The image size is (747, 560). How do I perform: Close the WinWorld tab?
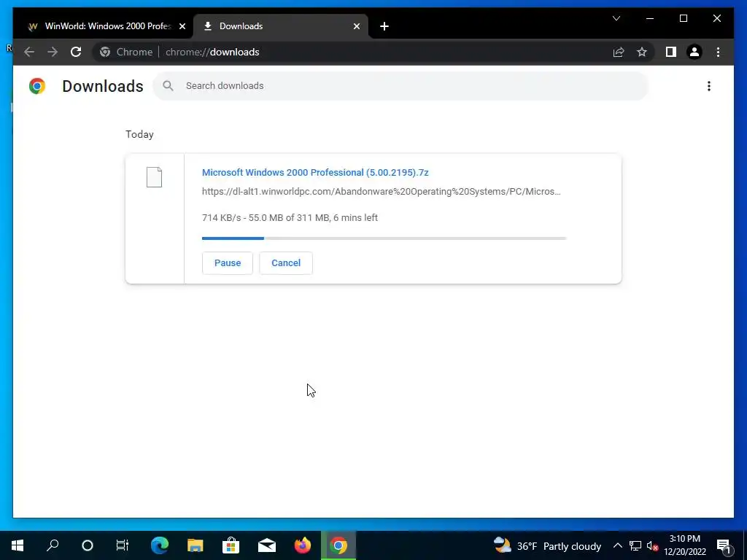(182, 26)
